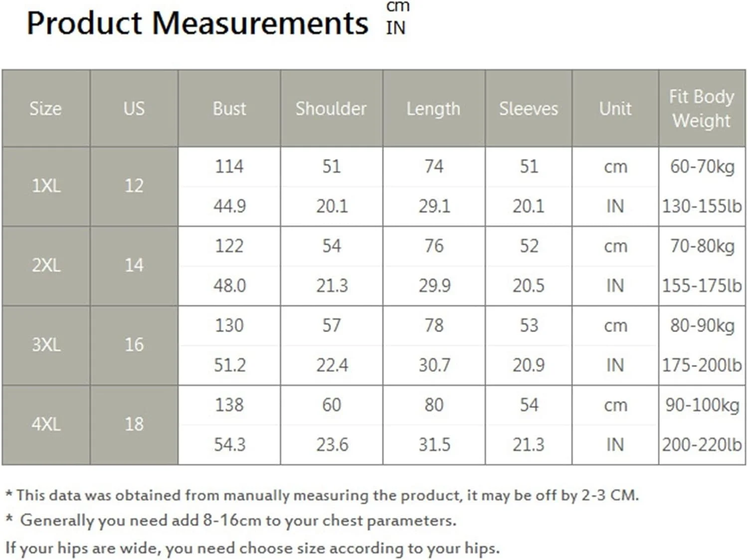The width and height of the screenshot is (748, 560).
Task: Click the Sleeves column header
Action: [x=529, y=109]
